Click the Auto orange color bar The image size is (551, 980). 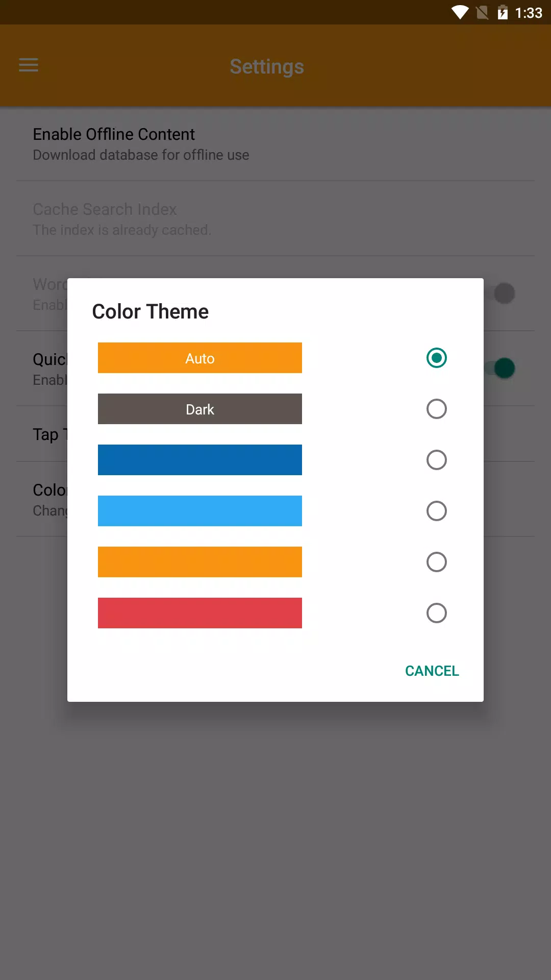200,358
